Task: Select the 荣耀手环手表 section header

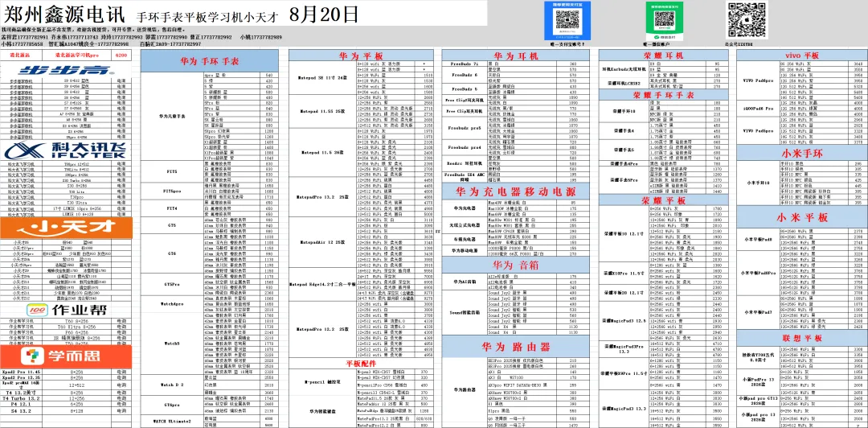Action: pyautogui.click(x=664, y=95)
